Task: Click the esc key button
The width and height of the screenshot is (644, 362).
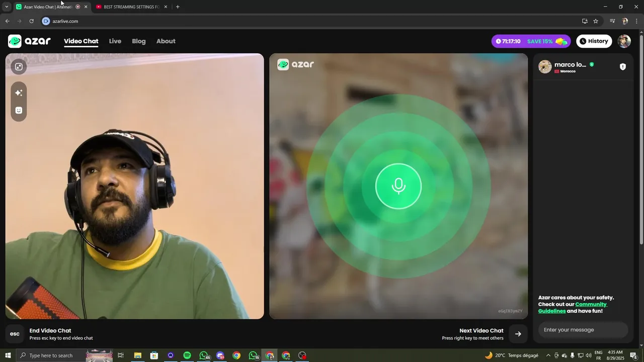Action: click(15, 334)
